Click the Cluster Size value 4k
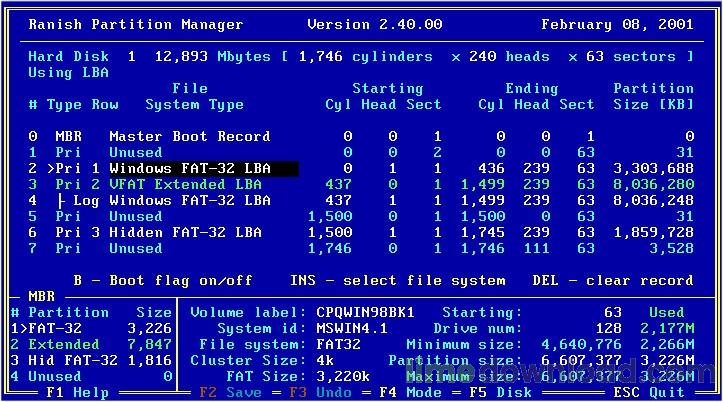This screenshot has height=402, width=723. coord(325,361)
